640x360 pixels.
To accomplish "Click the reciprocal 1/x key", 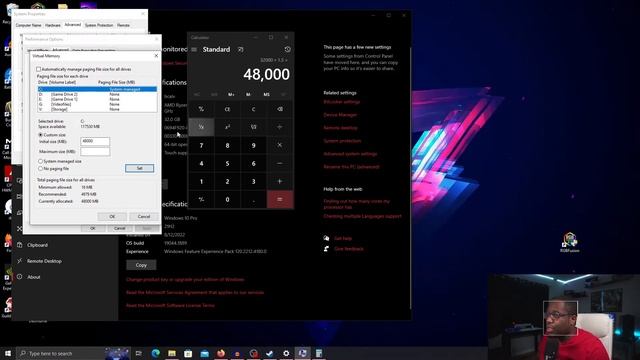I will pyautogui.click(x=201, y=127).
